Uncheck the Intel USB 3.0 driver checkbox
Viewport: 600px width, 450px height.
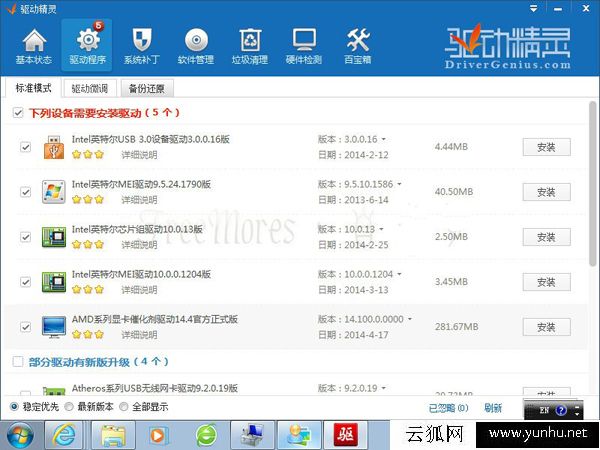click(25, 147)
